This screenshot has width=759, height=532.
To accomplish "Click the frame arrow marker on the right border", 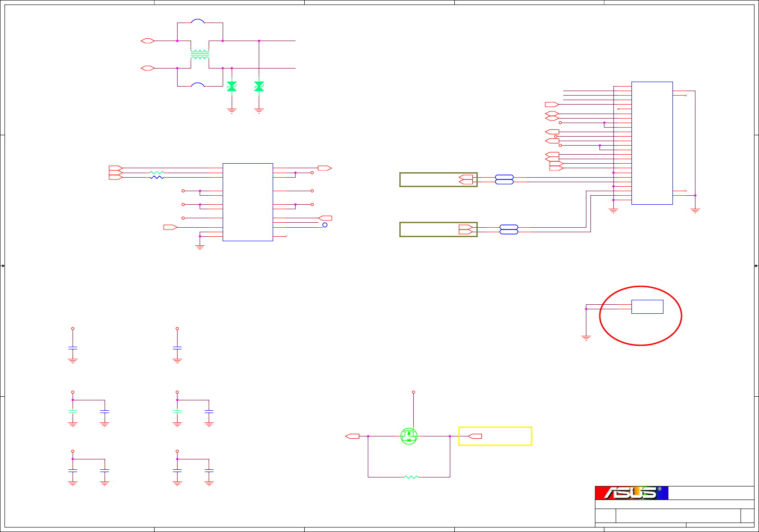I will point(756,266).
